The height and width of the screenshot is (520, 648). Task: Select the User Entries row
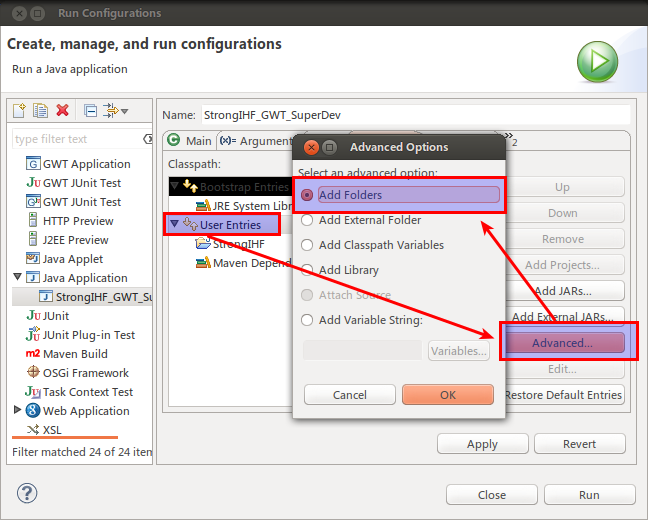(x=231, y=225)
